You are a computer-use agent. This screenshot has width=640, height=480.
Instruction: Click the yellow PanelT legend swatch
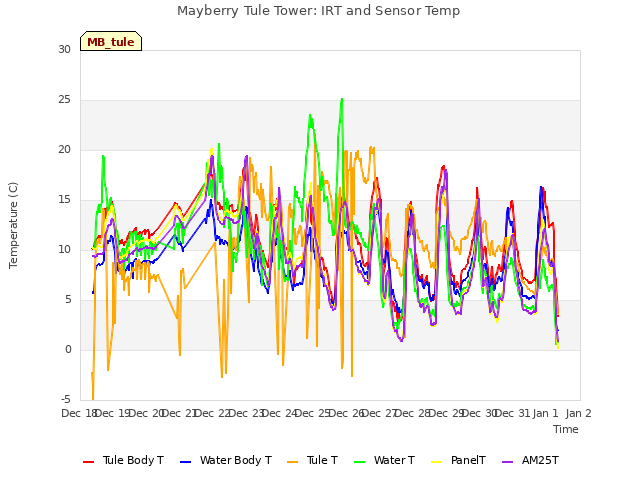[437, 462]
